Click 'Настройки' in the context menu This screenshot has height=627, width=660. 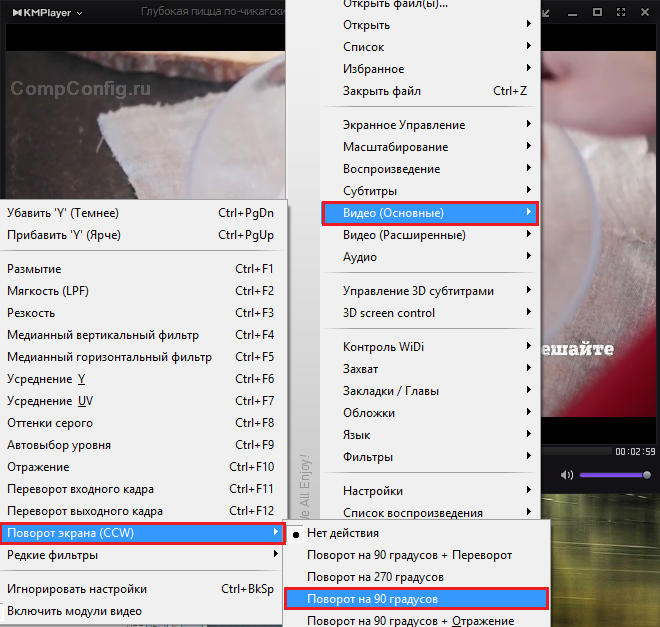click(373, 491)
